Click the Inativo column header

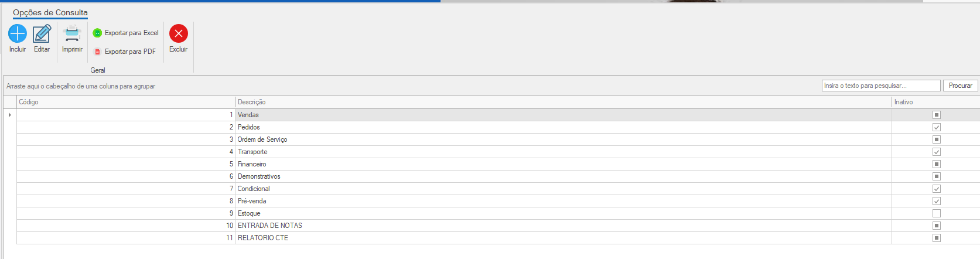pos(903,102)
